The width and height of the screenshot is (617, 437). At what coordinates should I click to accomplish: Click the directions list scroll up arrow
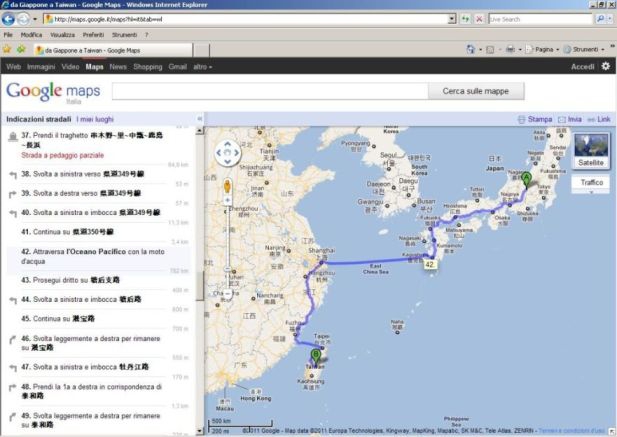pos(200,130)
